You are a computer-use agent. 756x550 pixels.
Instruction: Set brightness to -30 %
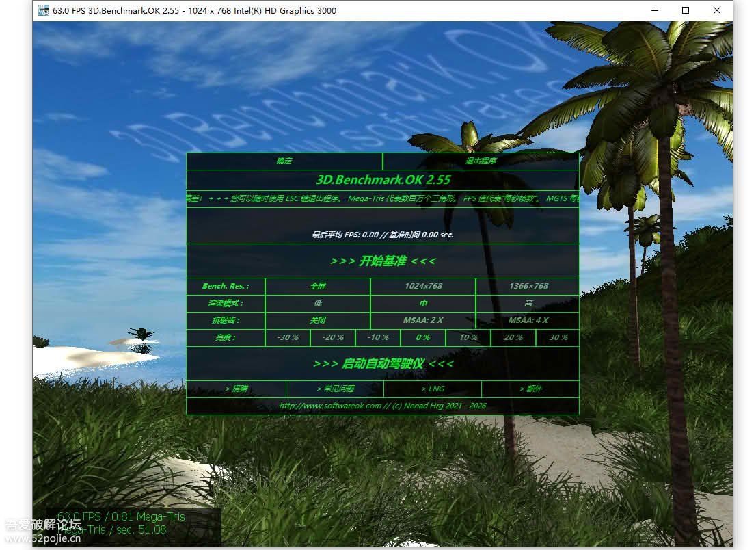(x=287, y=338)
